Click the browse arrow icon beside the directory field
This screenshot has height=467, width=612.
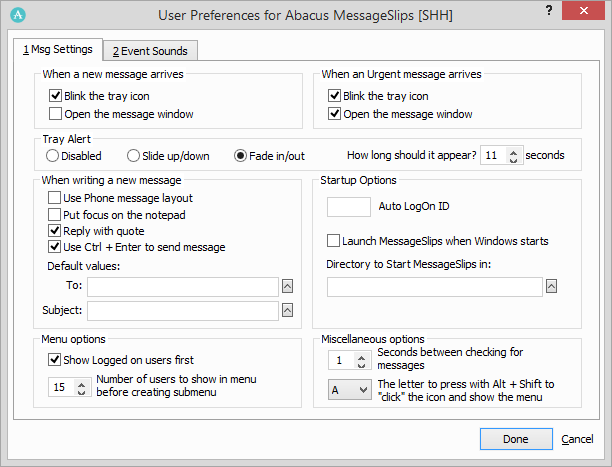point(551,286)
